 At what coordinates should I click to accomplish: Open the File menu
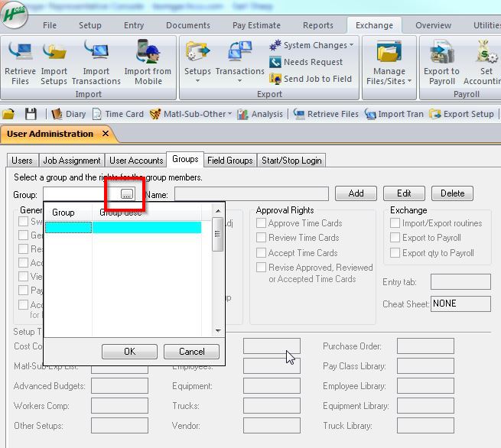(50, 25)
